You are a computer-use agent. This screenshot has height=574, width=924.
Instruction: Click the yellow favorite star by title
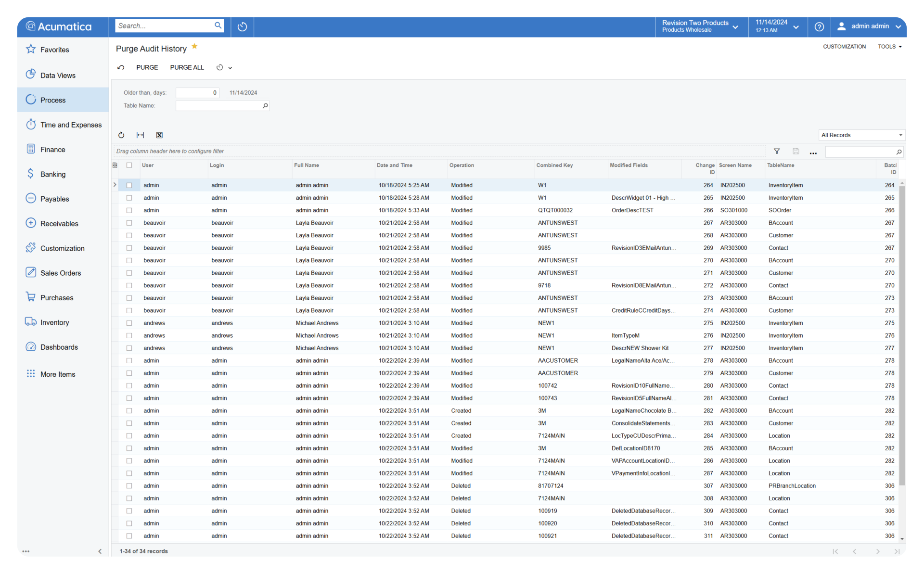[194, 47]
